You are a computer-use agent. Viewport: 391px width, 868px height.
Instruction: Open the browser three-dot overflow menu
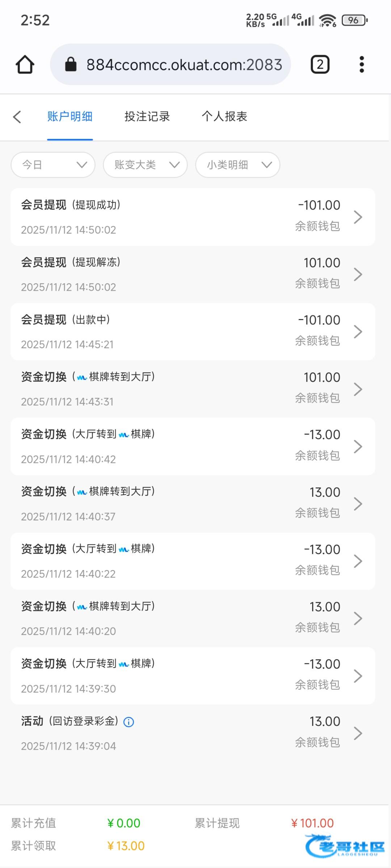(361, 65)
